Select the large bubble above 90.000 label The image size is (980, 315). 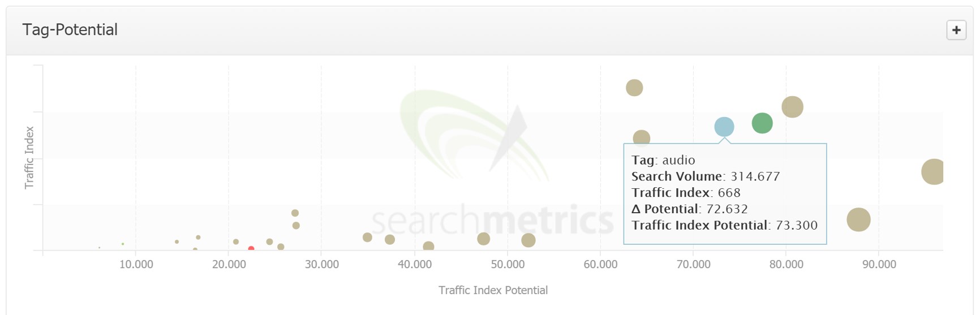tap(858, 219)
